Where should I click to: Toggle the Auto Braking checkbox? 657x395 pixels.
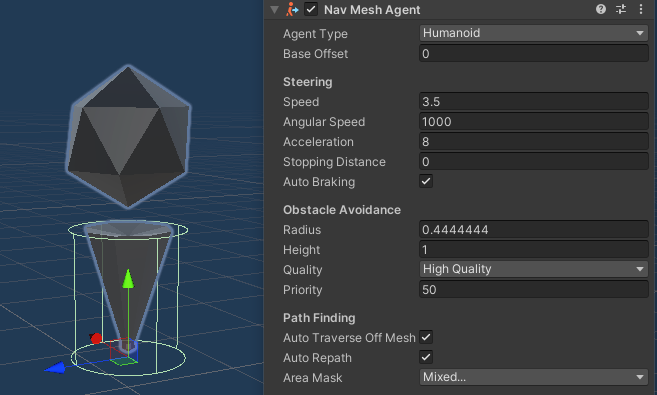tap(426, 181)
